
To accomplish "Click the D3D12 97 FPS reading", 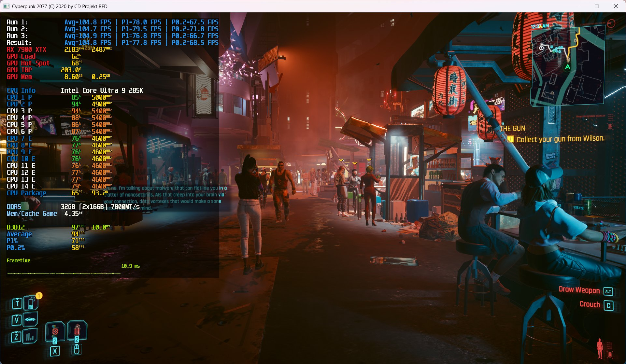I will point(78,227).
